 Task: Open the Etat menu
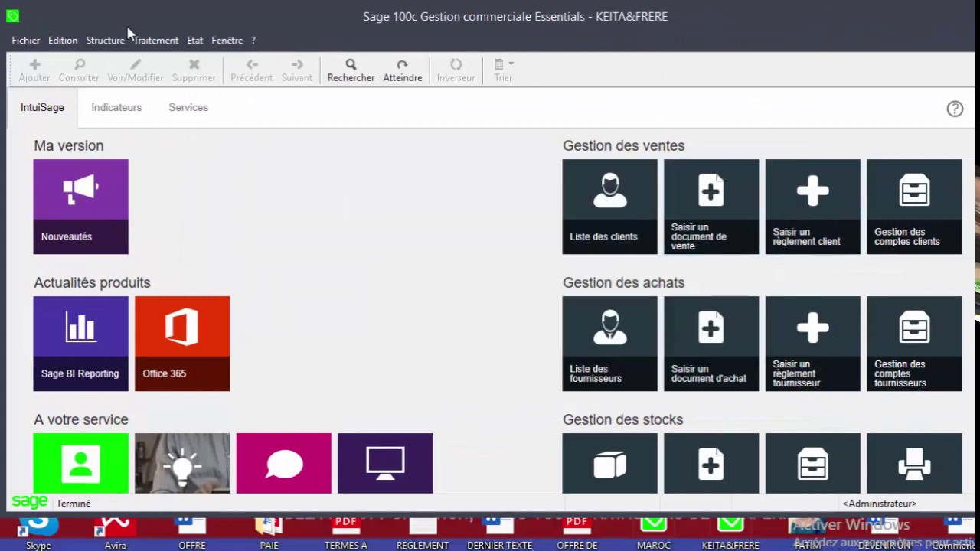tap(195, 41)
